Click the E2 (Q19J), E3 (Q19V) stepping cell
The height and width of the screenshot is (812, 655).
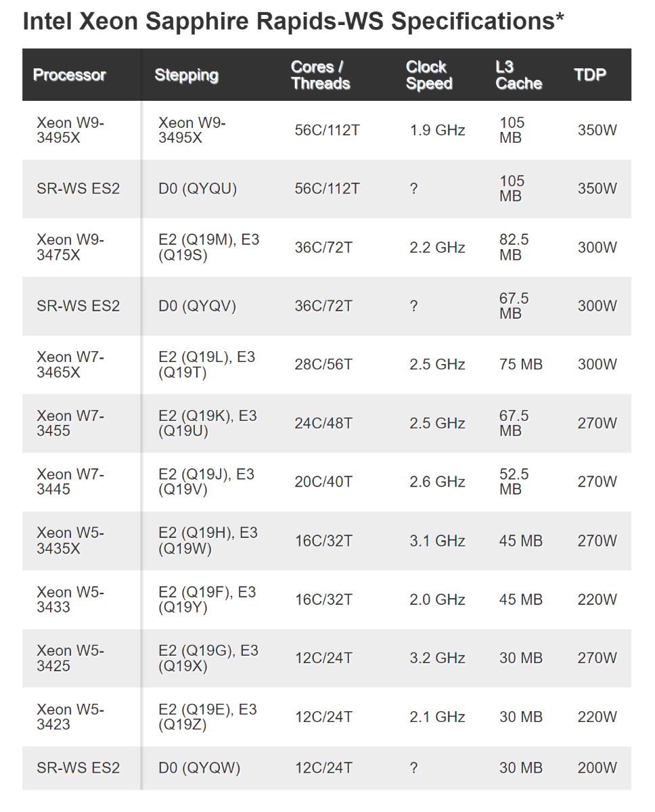pyautogui.click(x=206, y=482)
